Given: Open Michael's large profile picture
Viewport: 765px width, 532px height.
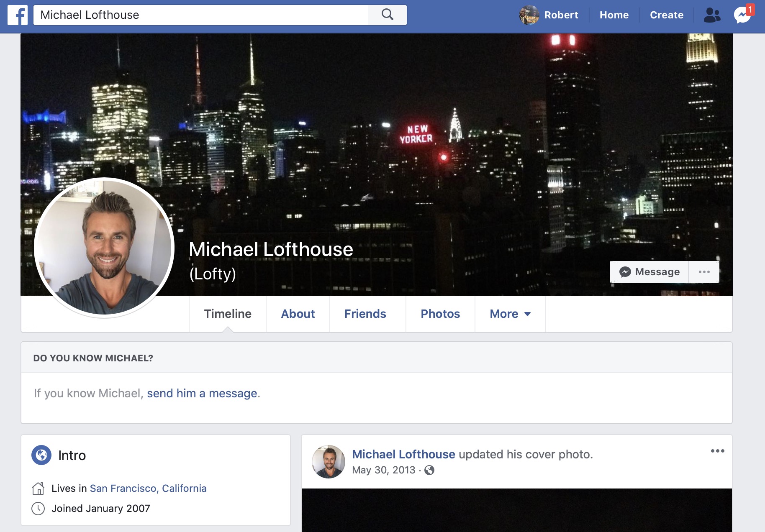Looking at the screenshot, I should (x=104, y=247).
